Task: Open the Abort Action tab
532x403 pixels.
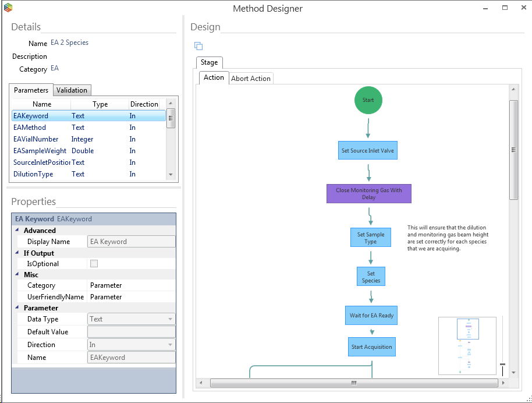Action: click(x=251, y=79)
